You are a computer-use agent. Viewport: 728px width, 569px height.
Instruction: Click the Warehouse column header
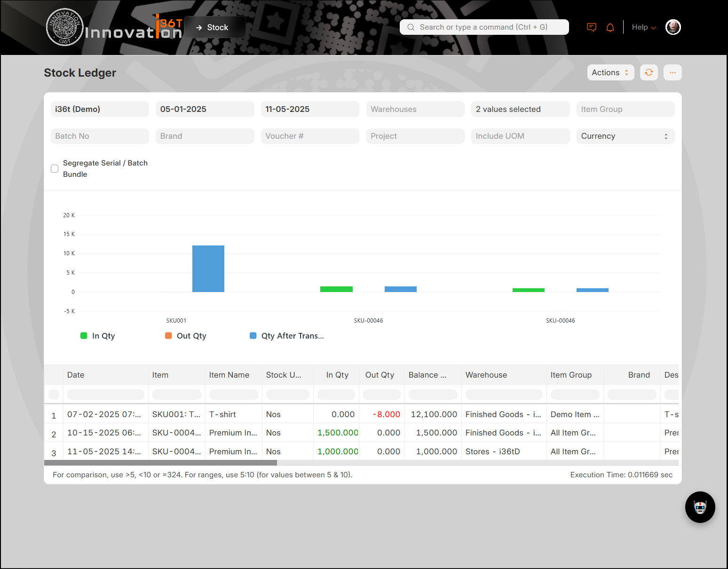click(x=486, y=375)
